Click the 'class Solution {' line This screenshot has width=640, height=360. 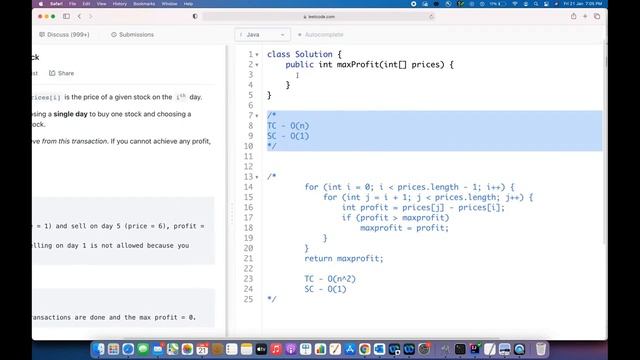(x=304, y=54)
